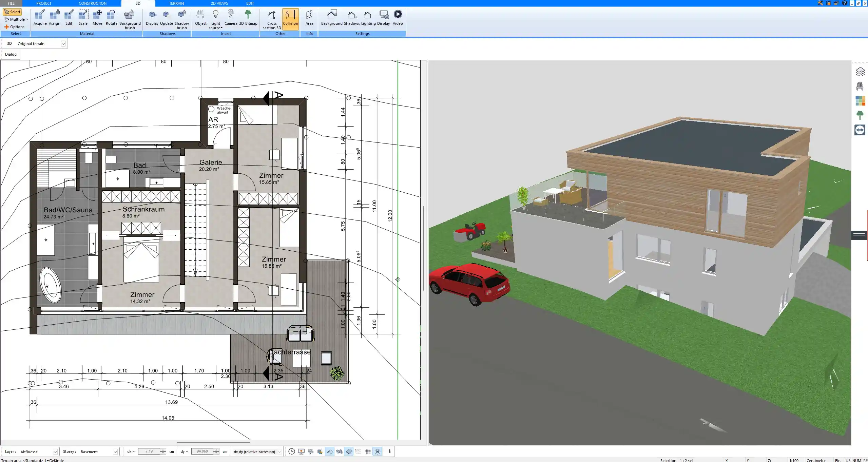Insert a 3D Object

click(200, 18)
